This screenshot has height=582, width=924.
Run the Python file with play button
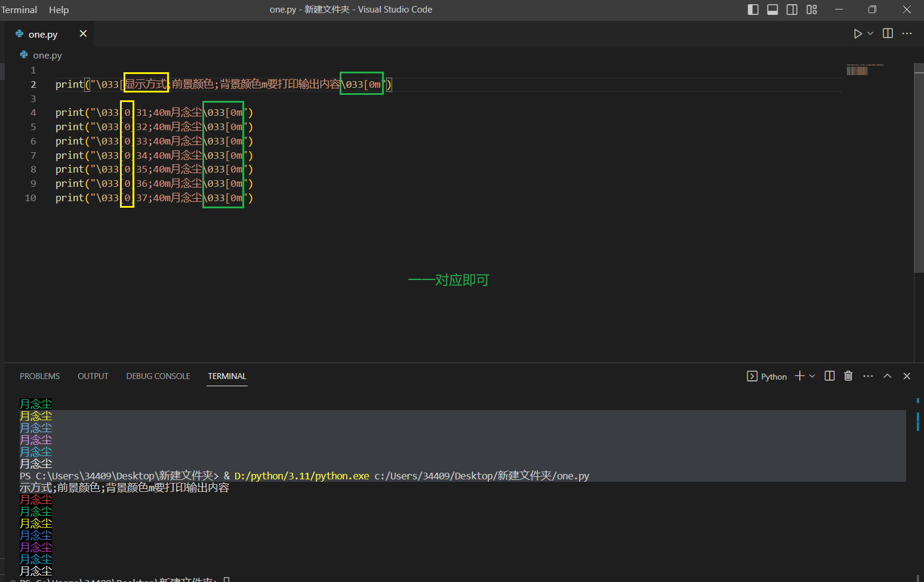pyautogui.click(x=857, y=34)
